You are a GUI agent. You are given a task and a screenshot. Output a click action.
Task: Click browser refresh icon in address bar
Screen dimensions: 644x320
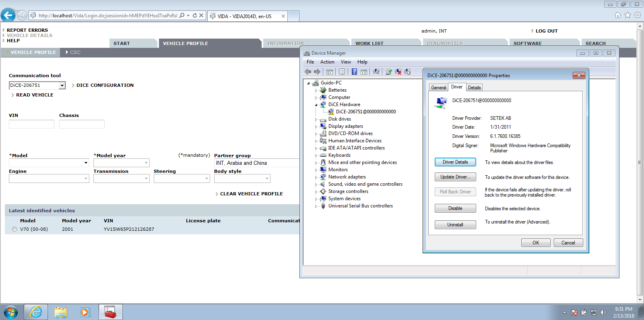coord(195,15)
